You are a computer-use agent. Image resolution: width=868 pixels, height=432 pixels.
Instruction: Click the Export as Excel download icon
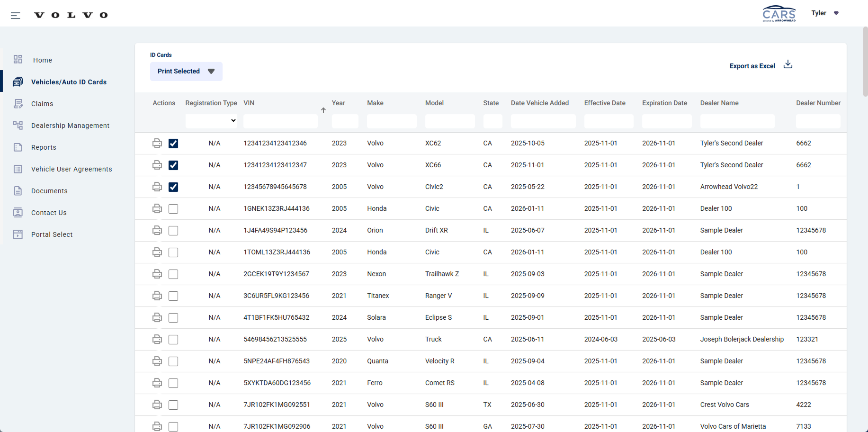(x=787, y=64)
